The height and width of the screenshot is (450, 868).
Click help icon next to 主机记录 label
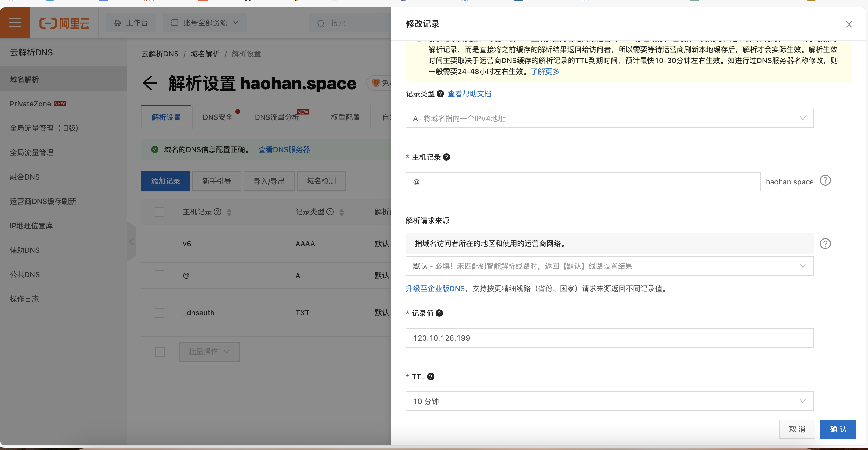tap(446, 157)
